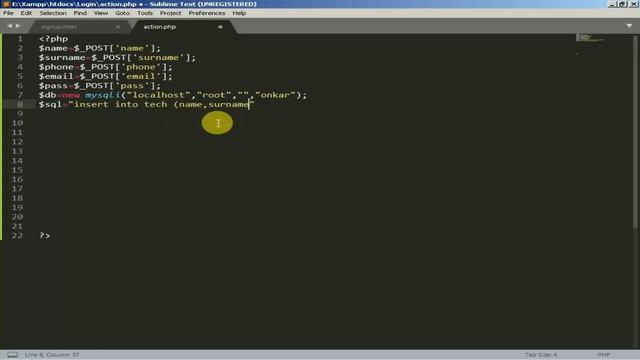Viewport: 640px width, 360px height.
Task: Open the File menu
Action: coord(8,13)
